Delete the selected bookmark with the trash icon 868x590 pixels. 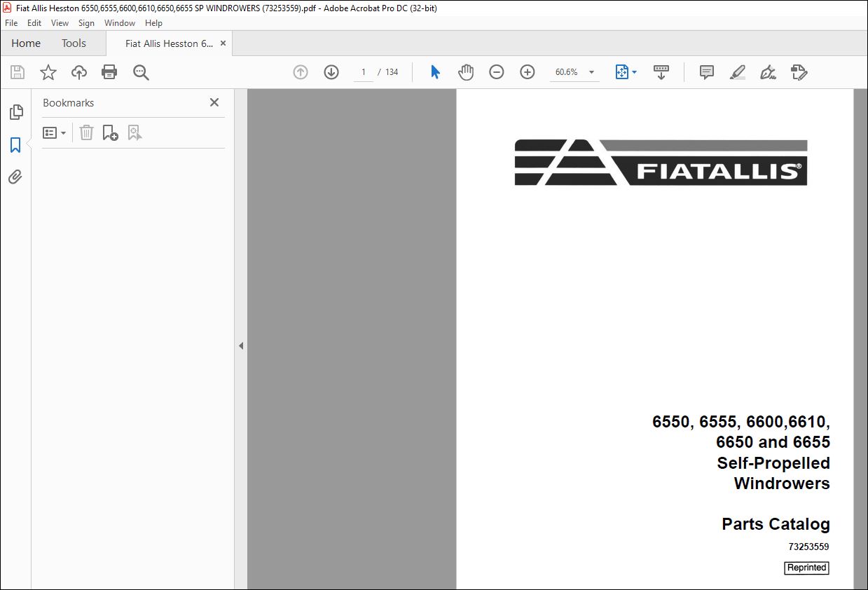click(86, 132)
